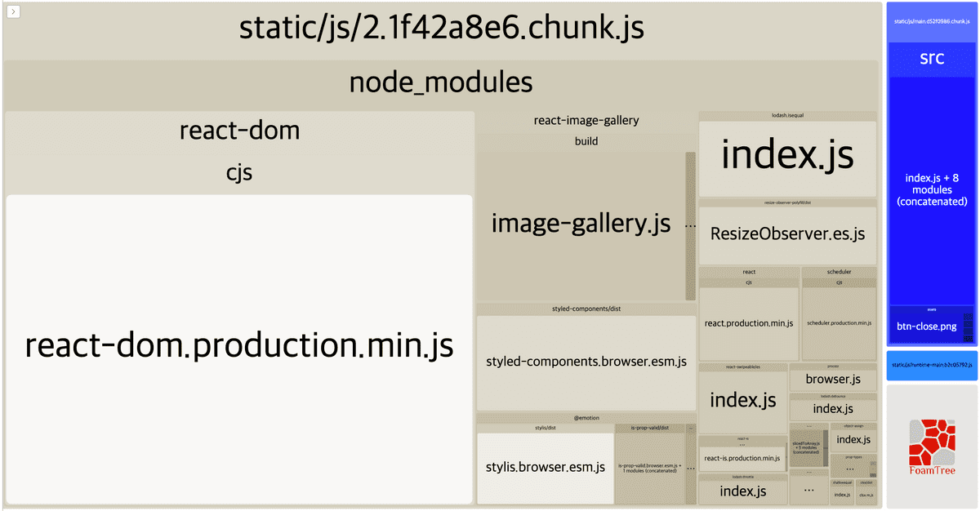The width and height of the screenshot is (980, 511).
Task: Select the resize-observer-polyfill/dist header
Action: coord(787,202)
